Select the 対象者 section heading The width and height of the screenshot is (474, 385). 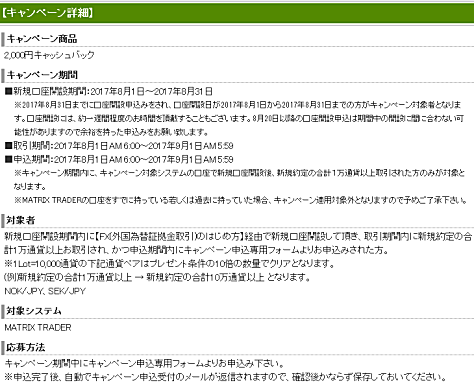[21, 220]
